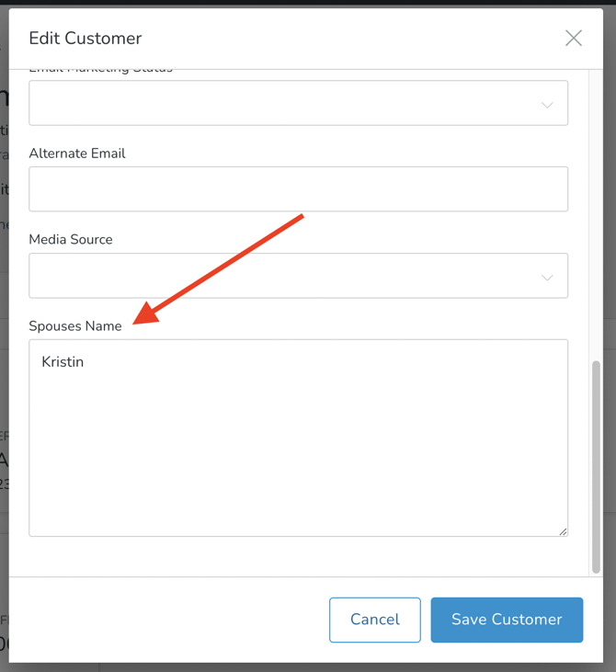616x672 pixels.
Task: Focus the Alternate Email input field
Action: [x=298, y=189]
